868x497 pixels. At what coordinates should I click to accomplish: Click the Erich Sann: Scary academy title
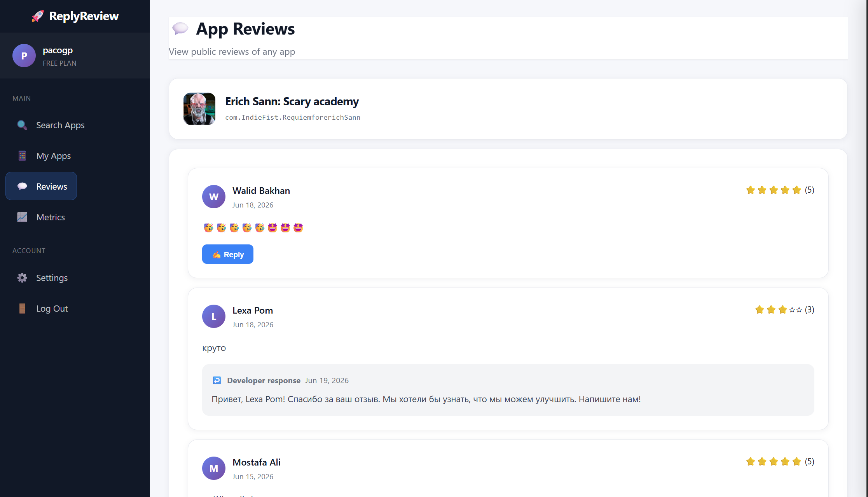coord(292,101)
